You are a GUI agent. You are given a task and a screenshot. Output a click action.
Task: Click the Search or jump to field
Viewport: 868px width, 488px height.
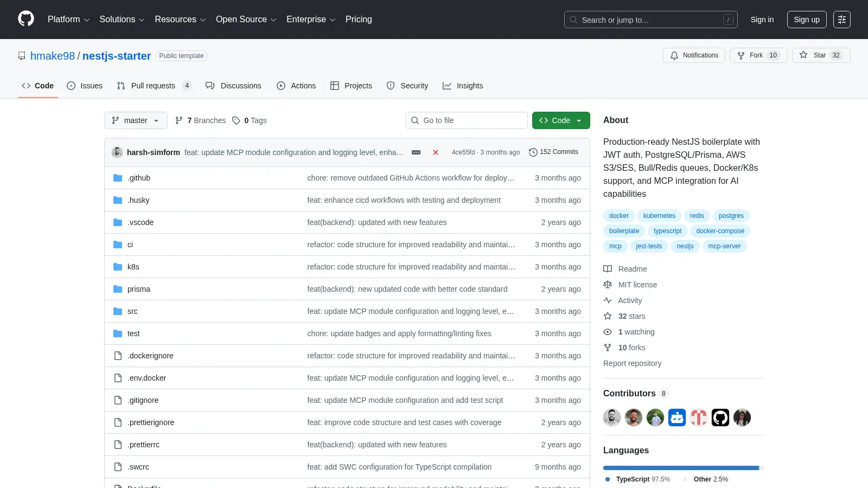[651, 20]
